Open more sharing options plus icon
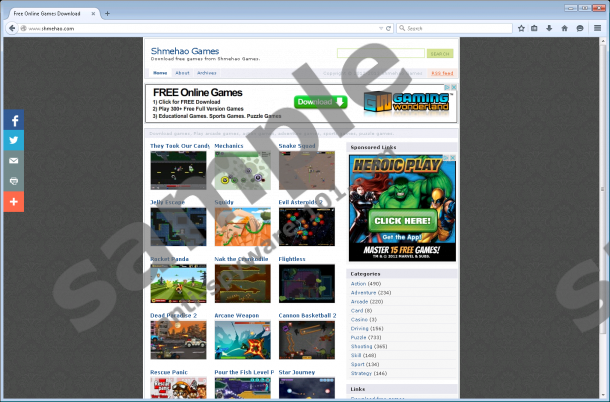The height and width of the screenshot is (402, 610). coord(14,201)
